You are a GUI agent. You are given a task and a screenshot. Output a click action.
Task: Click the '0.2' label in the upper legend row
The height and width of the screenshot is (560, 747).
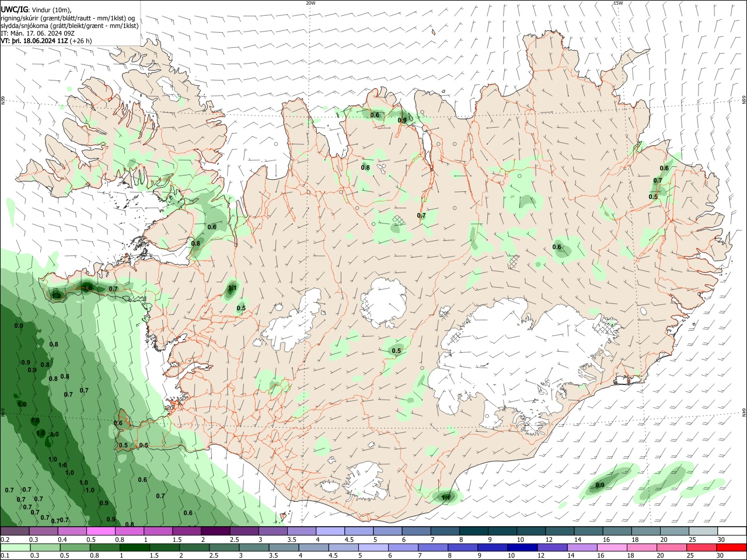point(5,540)
